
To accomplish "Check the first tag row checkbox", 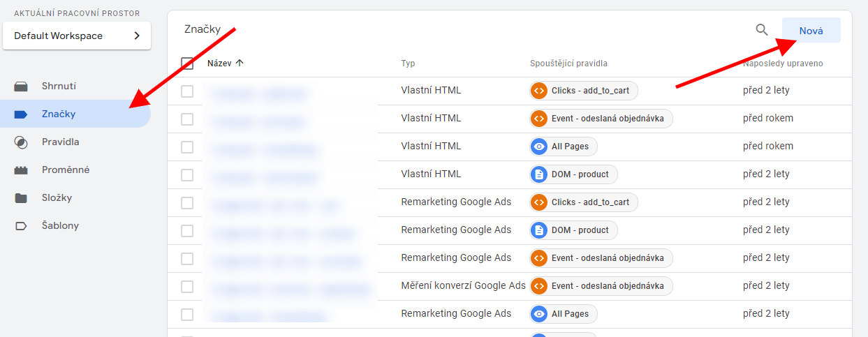I will pos(187,91).
